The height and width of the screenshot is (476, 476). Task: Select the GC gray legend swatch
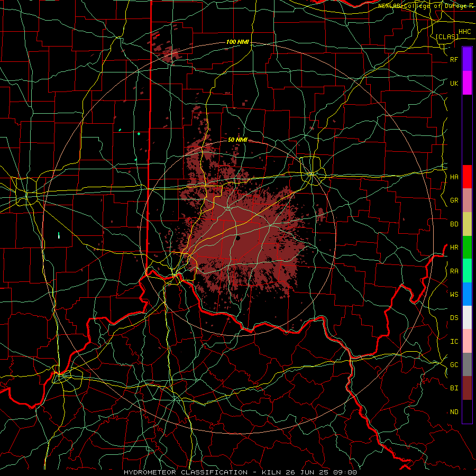click(467, 364)
